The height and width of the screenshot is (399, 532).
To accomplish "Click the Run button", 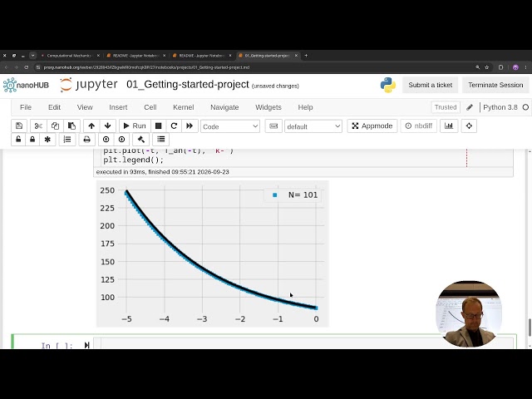I will point(135,126).
